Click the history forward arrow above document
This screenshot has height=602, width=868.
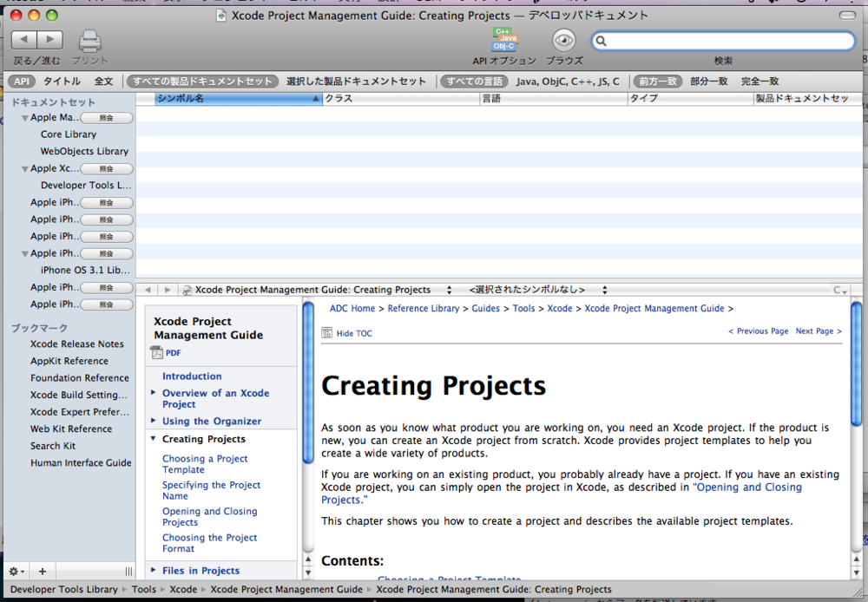pyautogui.click(x=168, y=290)
